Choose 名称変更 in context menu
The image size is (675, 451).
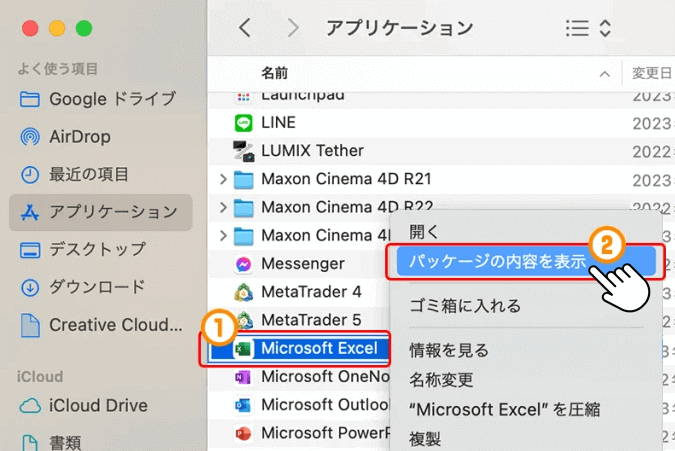(x=441, y=380)
